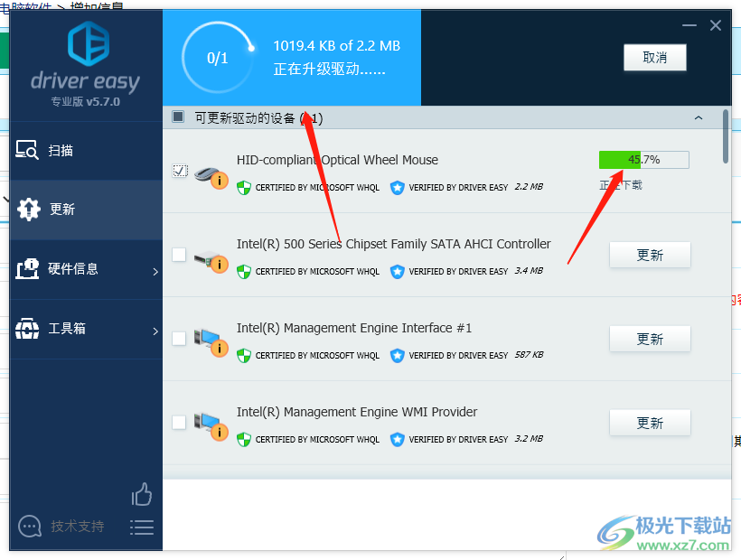
Task: Click the WHQL green shield for SATA AHCI Controller
Action: [244, 272]
